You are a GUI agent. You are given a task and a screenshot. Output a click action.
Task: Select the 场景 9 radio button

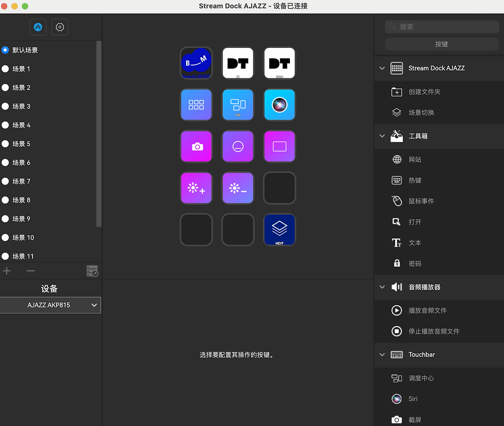5,219
